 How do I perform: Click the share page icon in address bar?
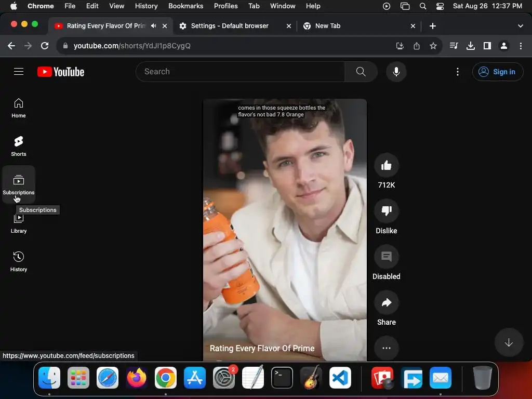(416, 46)
